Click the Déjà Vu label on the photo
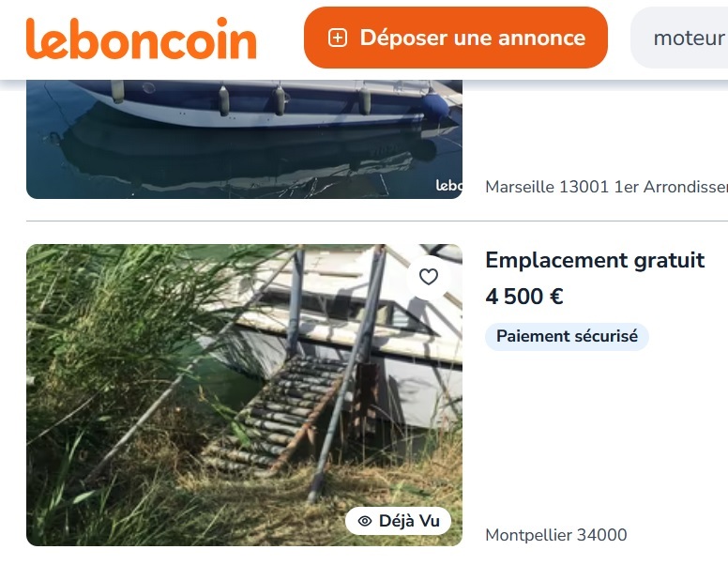Screen dimensions: 728x565 [x=409, y=521]
